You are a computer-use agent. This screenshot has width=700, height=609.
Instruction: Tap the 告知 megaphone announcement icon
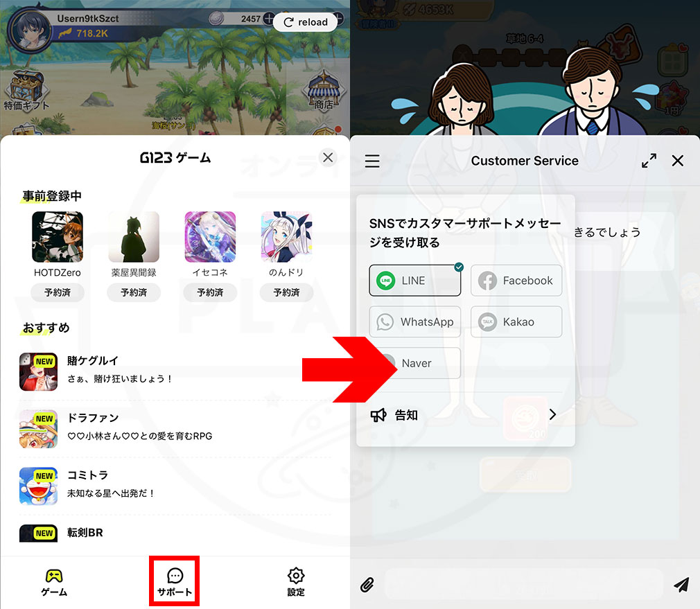click(x=379, y=414)
